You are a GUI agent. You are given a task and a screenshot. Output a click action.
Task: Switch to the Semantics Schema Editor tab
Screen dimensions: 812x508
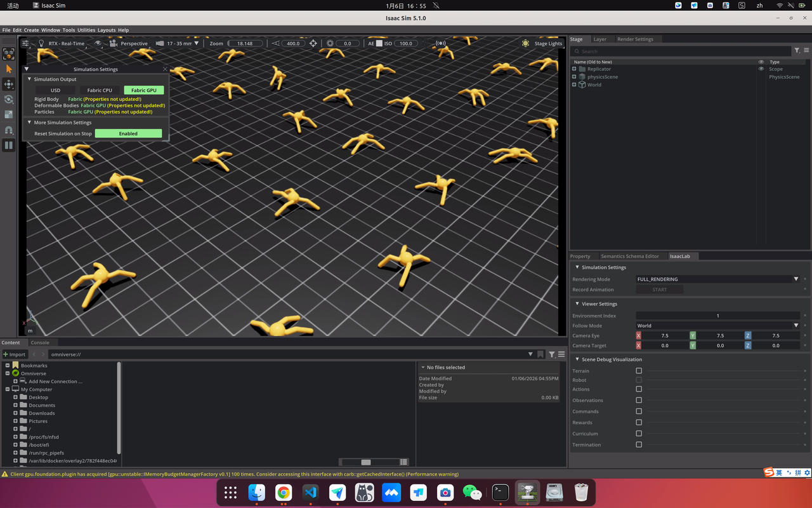click(x=630, y=256)
